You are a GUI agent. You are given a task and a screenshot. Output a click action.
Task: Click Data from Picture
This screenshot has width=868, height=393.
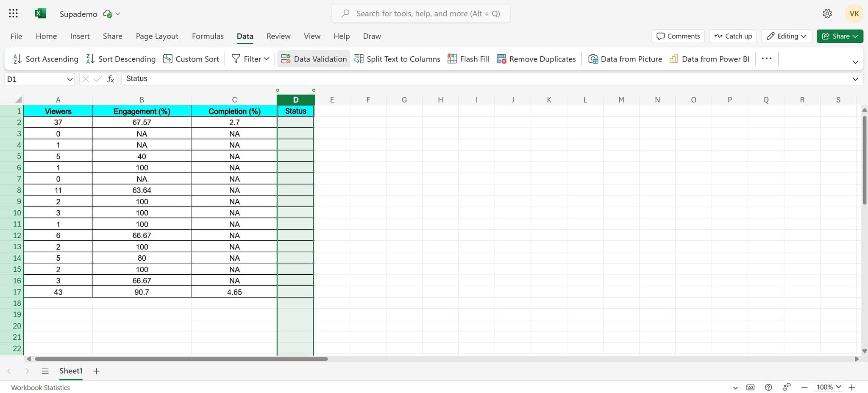pos(625,59)
